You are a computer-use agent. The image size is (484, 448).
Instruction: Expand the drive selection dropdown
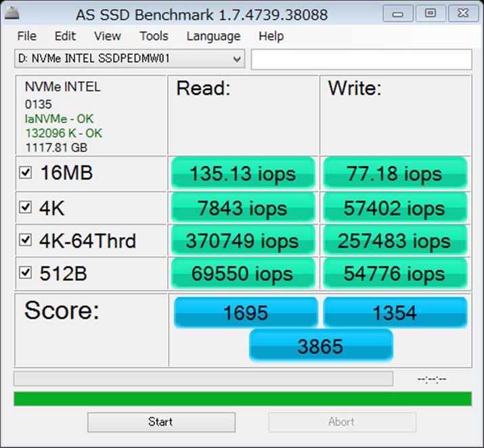pos(236,60)
